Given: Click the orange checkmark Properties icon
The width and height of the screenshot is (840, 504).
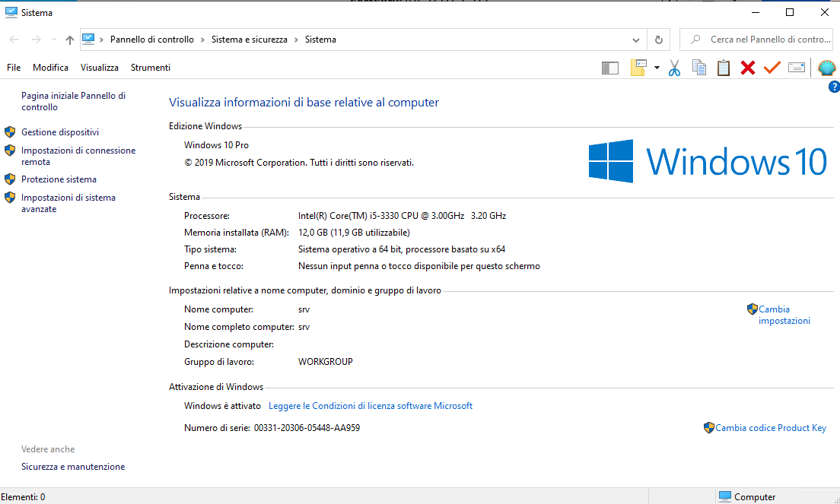Looking at the screenshot, I should point(772,68).
